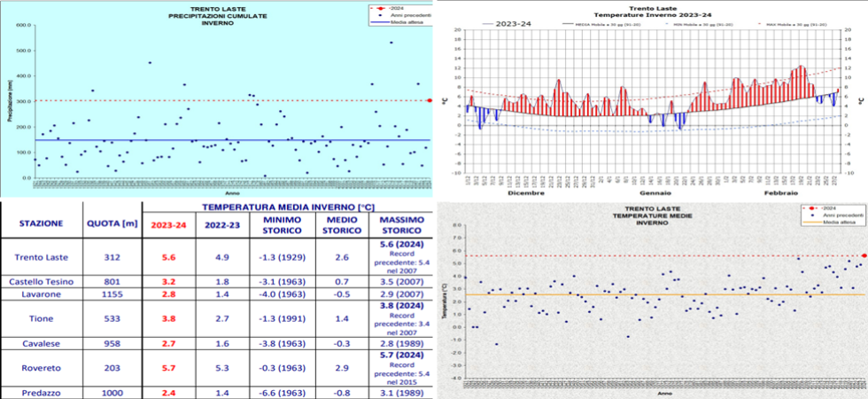Click the red 2024 marker on temperature medie chart
The width and height of the screenshot is (868, 399).
click(x=864, y=256)
